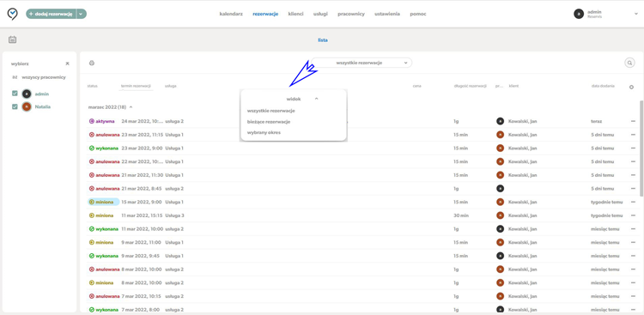Go to rezerwacje tab
644x315 pixels.
265,14
